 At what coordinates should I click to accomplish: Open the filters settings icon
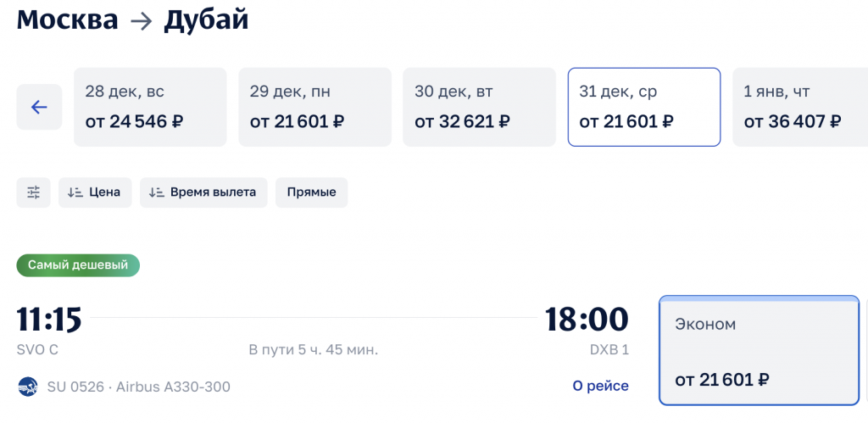[x=34, y=192]
